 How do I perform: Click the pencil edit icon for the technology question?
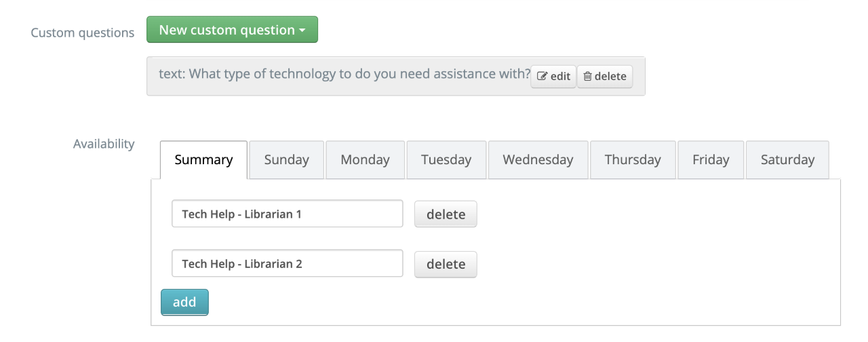pos(542,77)
